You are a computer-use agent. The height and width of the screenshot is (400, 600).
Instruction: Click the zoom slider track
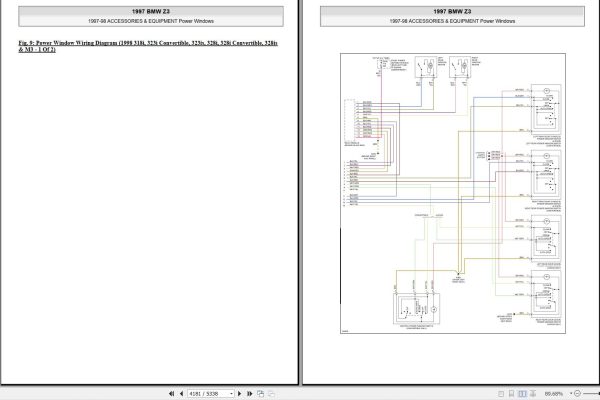pos(591,393)
